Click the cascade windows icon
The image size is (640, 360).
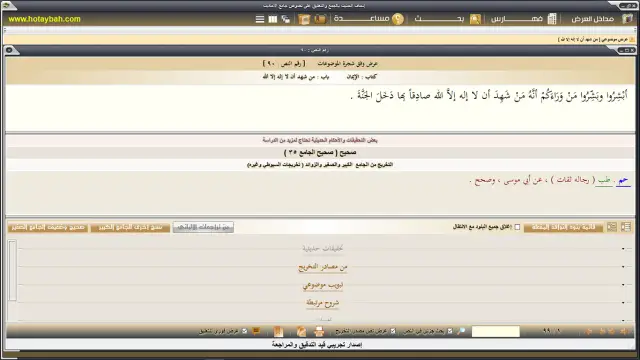286,19
